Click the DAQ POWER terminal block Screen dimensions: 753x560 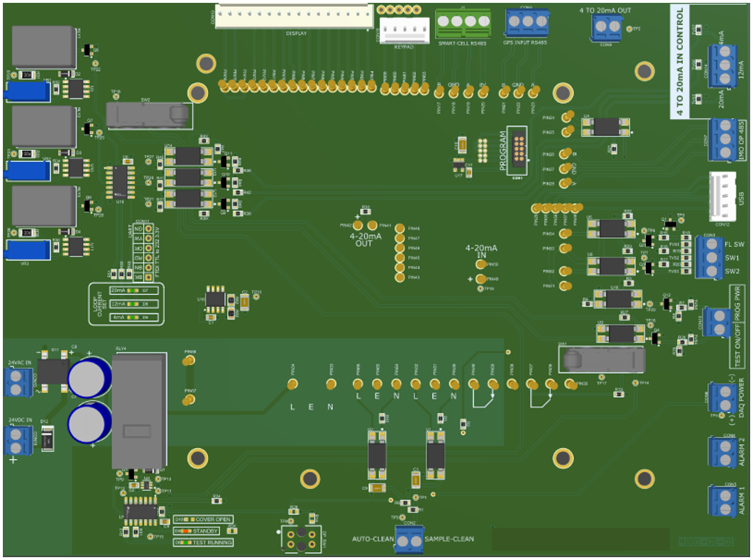pos(722,397)
